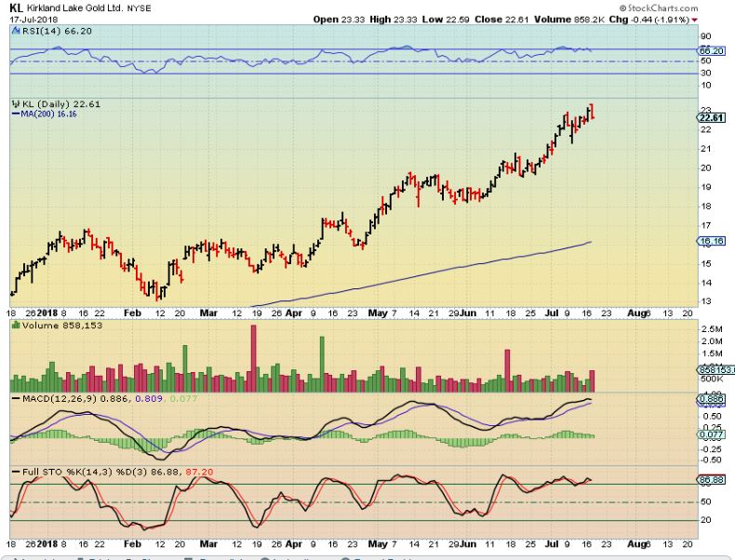The image size is (735, 560).
Task: Click the 20 price level on the price axis
Action: point(706,167)
